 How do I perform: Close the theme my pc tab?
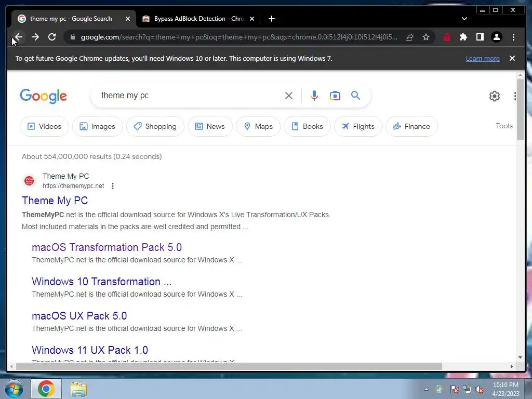pyautogui.click(x=128, y=19)
